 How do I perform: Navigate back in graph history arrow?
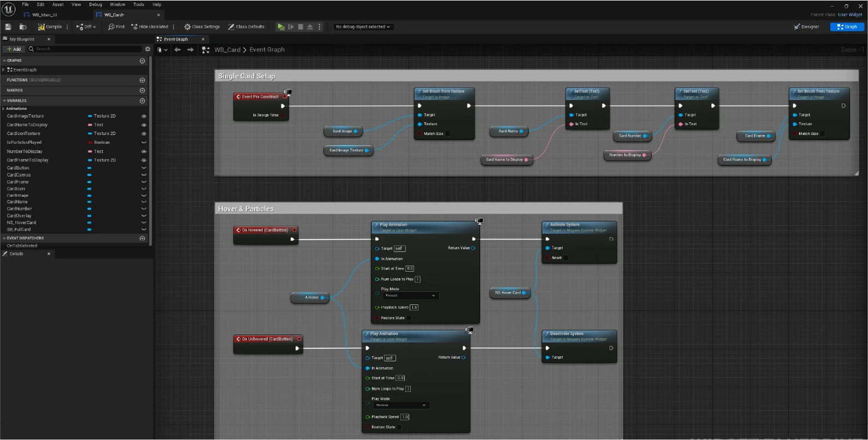coord(177,50)
